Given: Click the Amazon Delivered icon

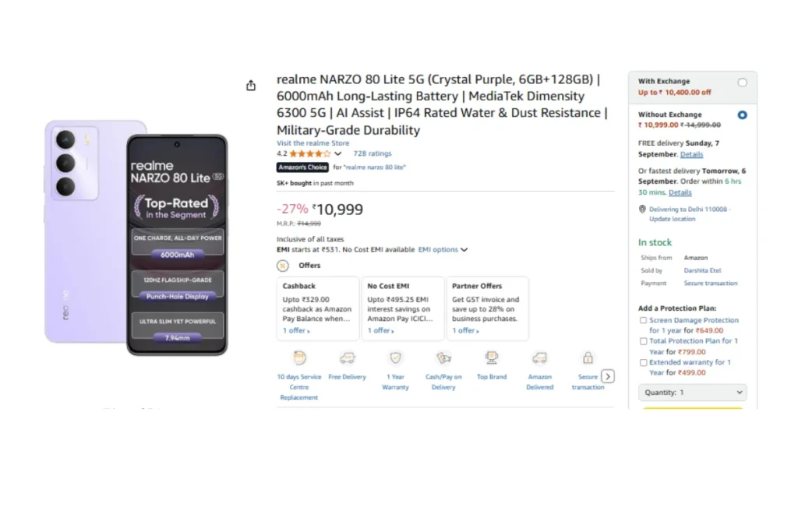Looking at the screenshot, I should click(x=539, y=358).
